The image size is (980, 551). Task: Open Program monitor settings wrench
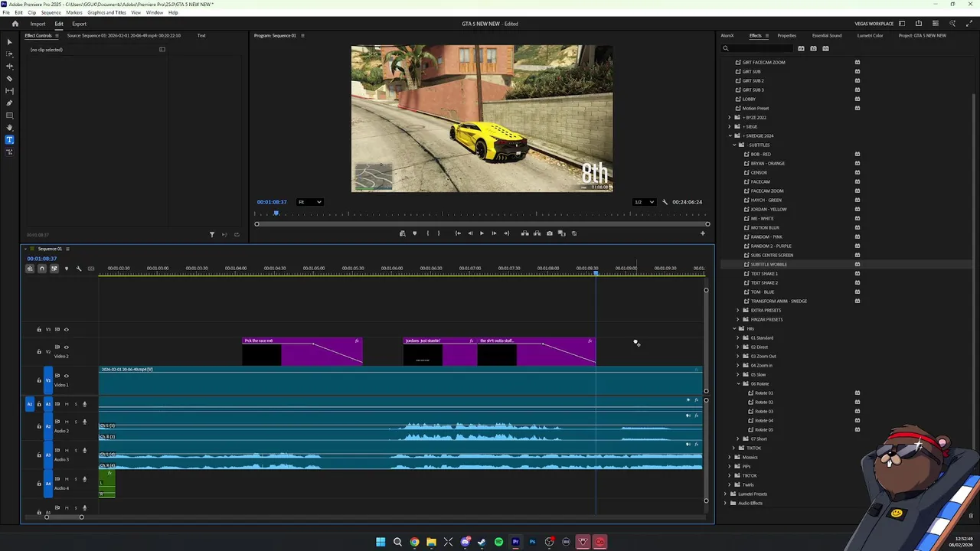tap(665, 202)
